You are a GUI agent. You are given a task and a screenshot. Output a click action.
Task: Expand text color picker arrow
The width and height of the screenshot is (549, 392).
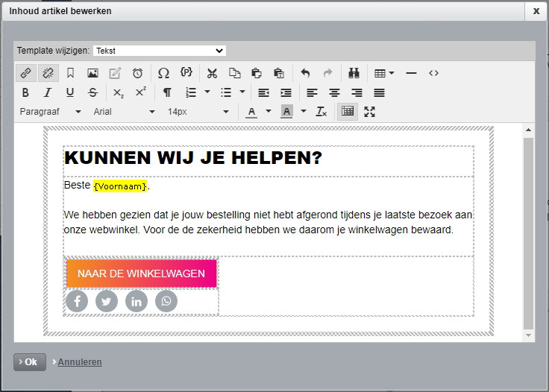click(x=269, y=111)
